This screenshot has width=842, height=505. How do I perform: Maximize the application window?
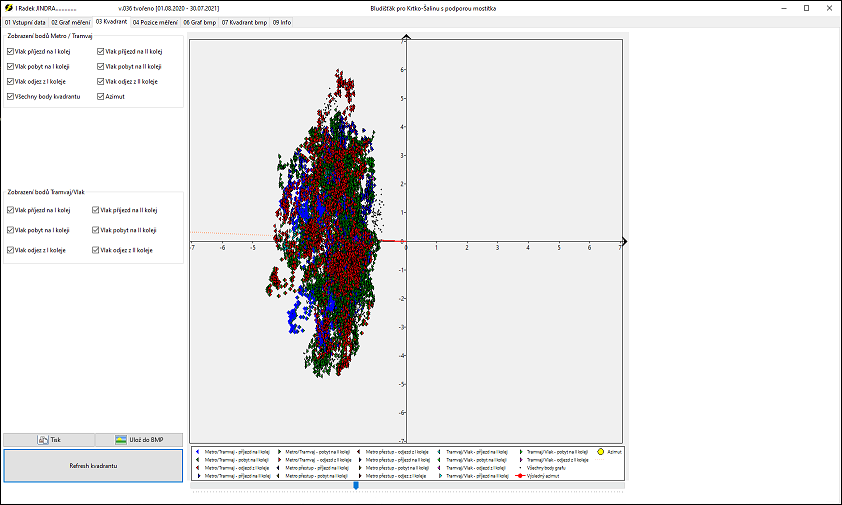[806, 8]
